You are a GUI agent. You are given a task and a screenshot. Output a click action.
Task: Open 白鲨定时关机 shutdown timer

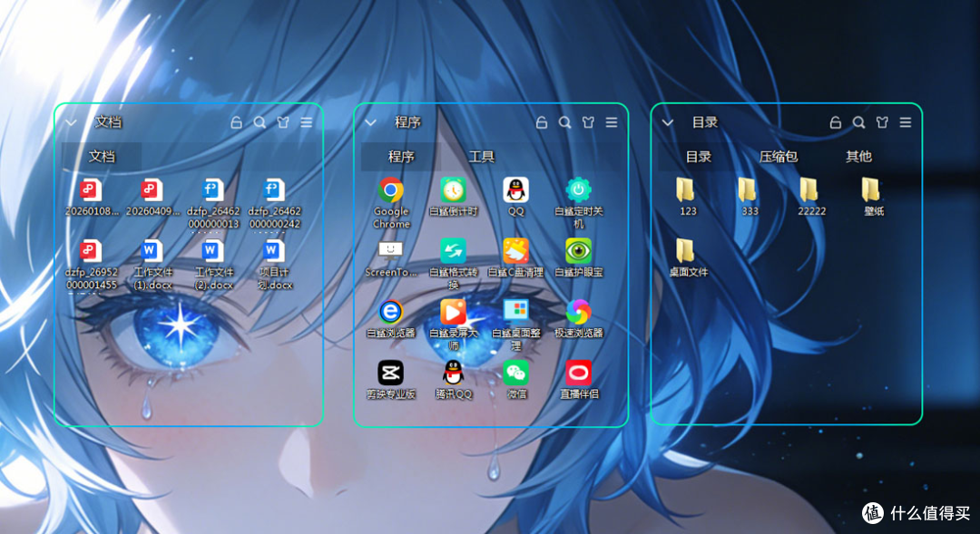tap(578, 190)
